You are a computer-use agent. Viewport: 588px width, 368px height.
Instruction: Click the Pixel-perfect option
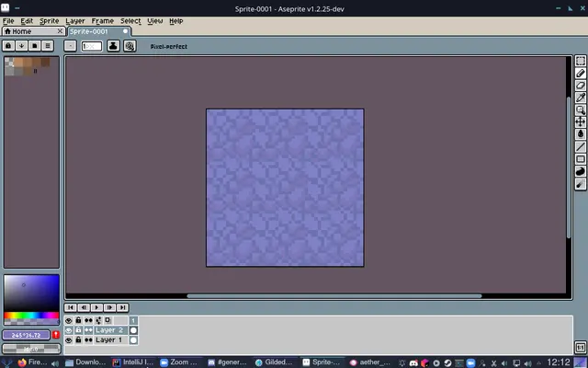pos(169,47)
